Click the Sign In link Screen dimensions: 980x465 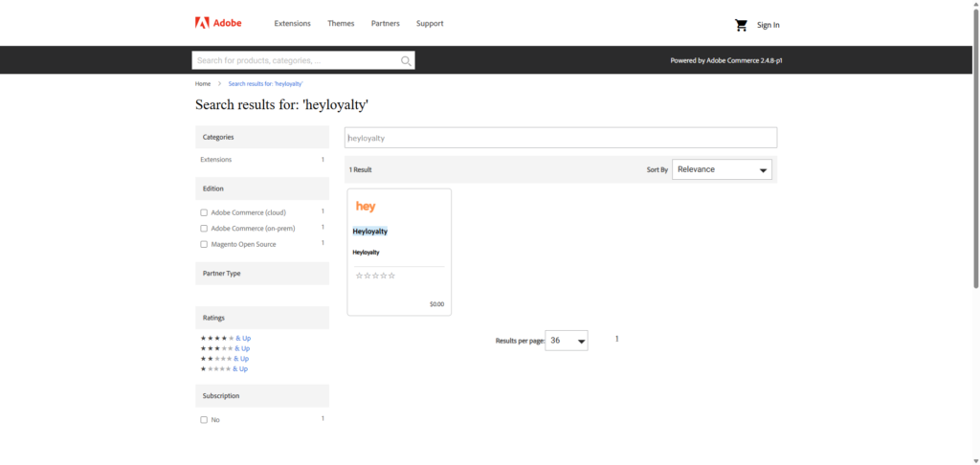[768, 25]
